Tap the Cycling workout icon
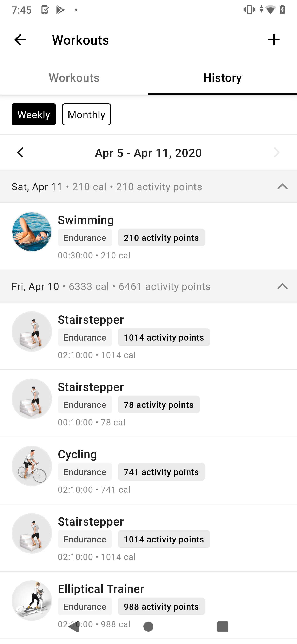 coord(32,466)
